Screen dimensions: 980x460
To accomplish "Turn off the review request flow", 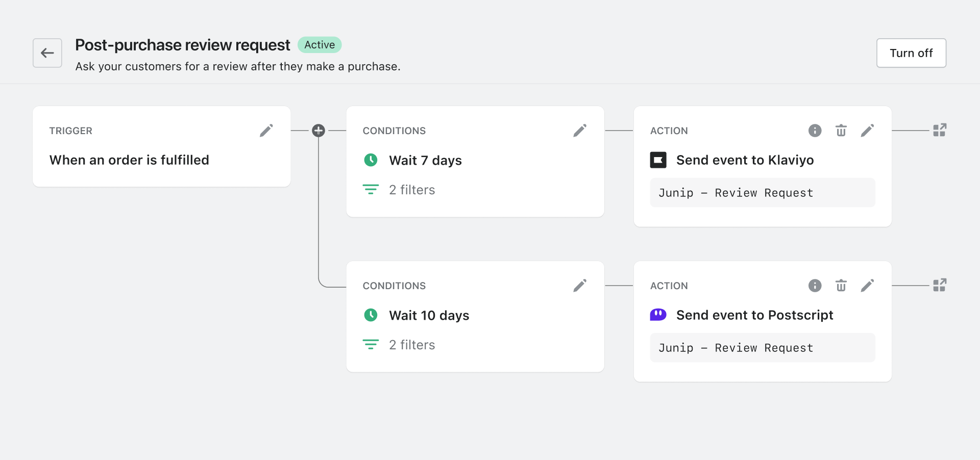I will (911, 53).
